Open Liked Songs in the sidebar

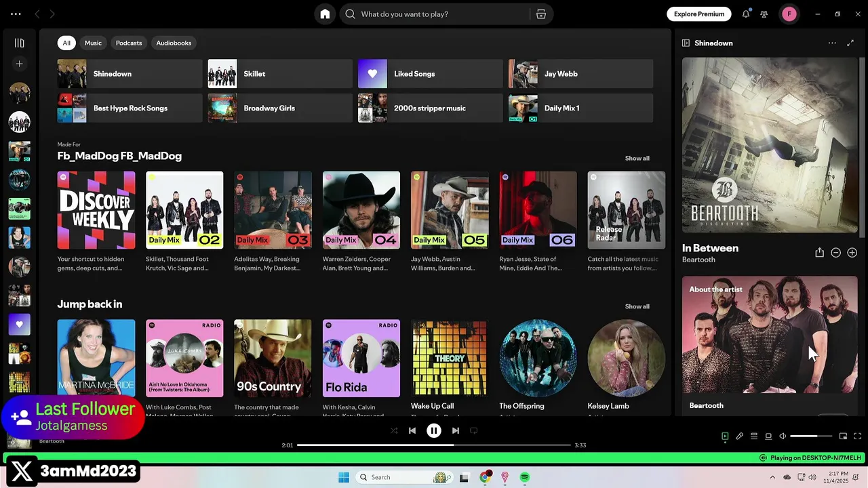[19, 325]
